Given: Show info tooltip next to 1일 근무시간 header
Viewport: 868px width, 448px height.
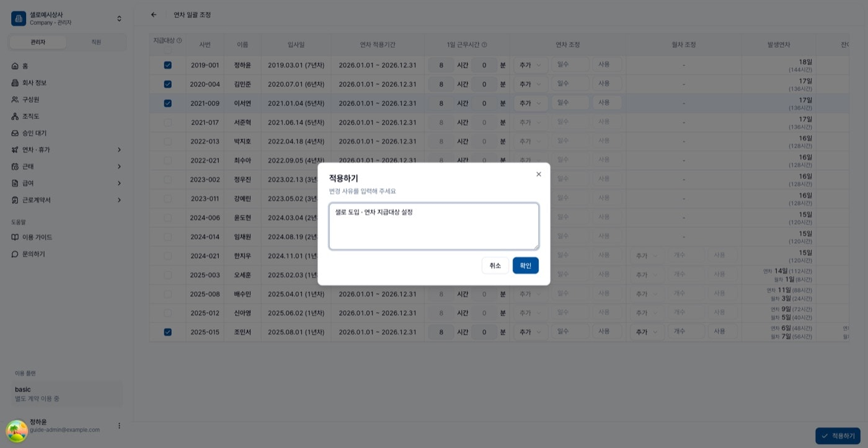Looking at the screenshot, I should (484, 45).
